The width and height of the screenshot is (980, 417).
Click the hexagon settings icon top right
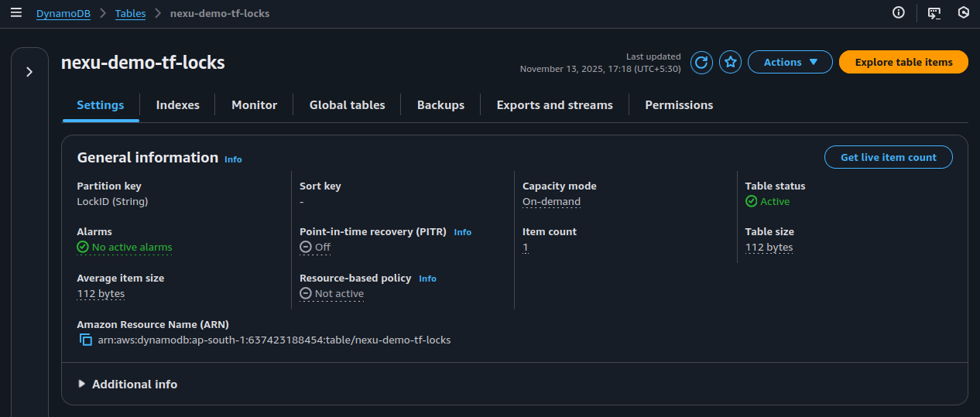pyautogui.click(x=964, y=12)
